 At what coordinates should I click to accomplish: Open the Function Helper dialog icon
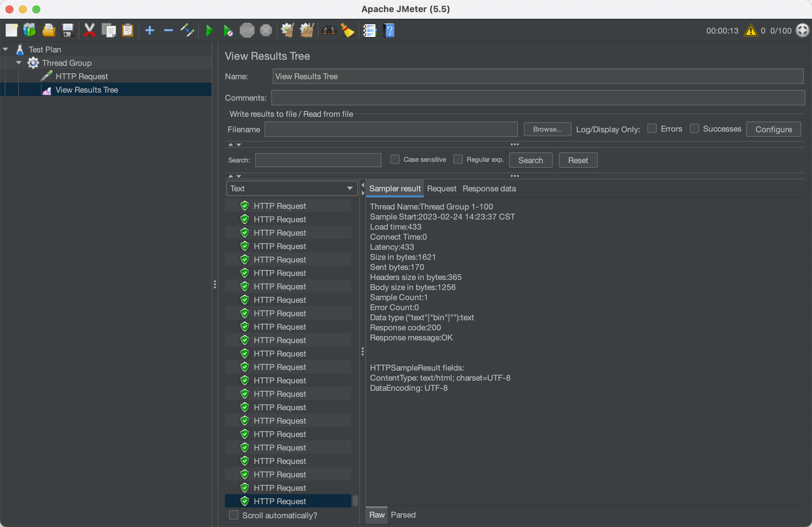[x=369, y=31]
